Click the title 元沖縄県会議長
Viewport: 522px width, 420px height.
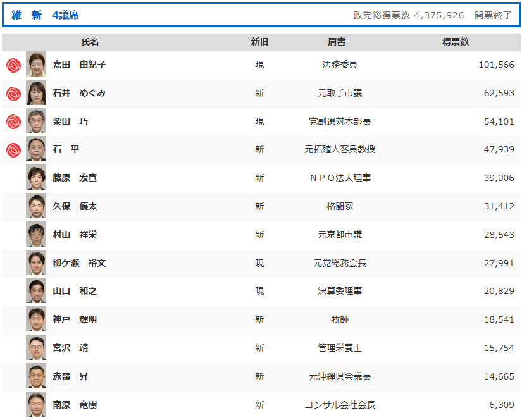pos(340,376)
